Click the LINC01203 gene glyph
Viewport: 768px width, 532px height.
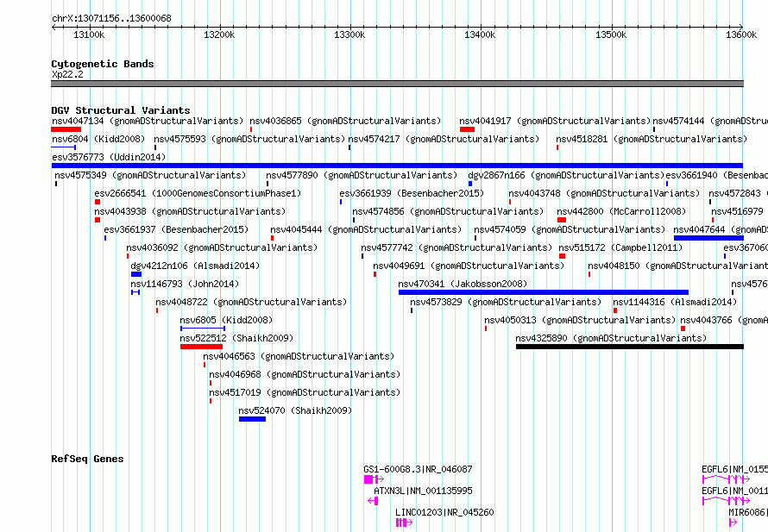point(404,523)
